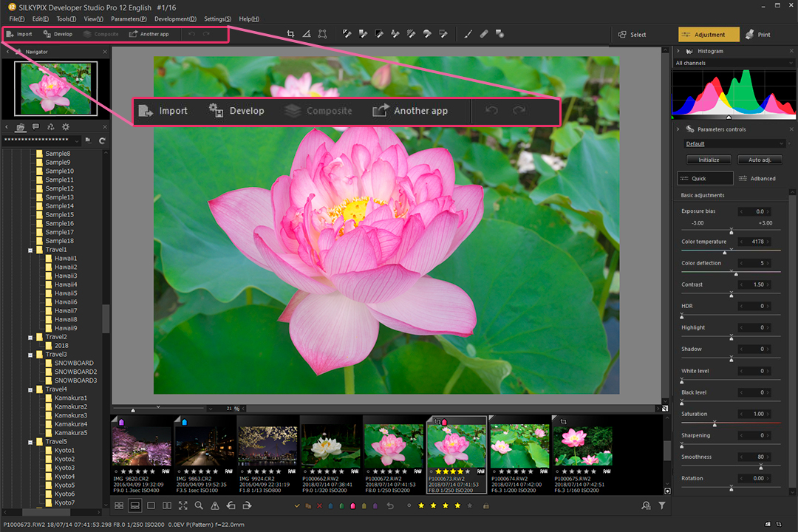Select the spotting bandage tool icon
Screen dimensions: 798x532
tap(484, 34)
